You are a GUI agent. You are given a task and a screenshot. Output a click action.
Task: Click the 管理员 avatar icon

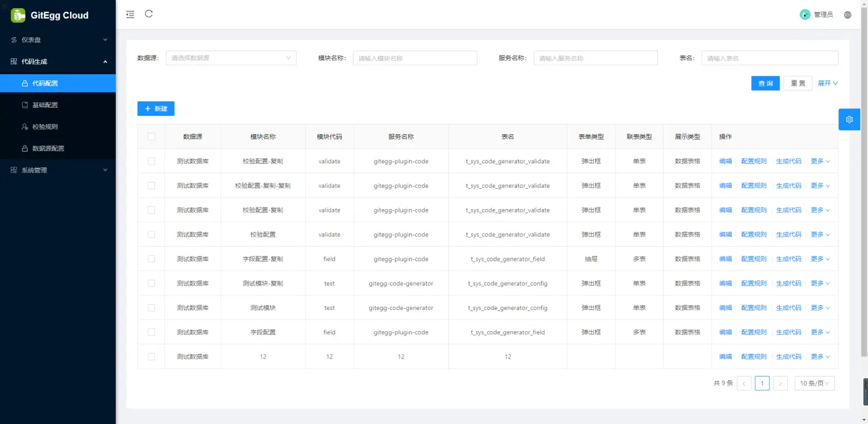(x=804, y=14)
